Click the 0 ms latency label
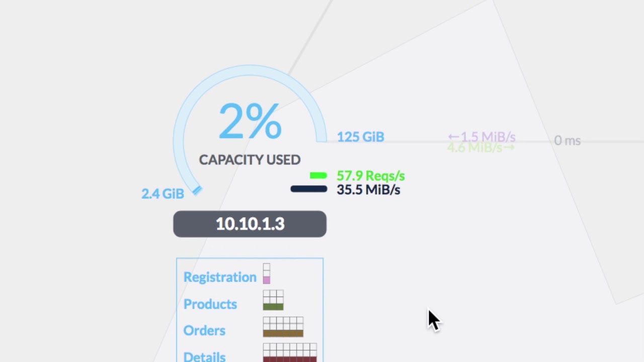The width and height of the screenshot is (644, 362). click(x=567, y=141)
